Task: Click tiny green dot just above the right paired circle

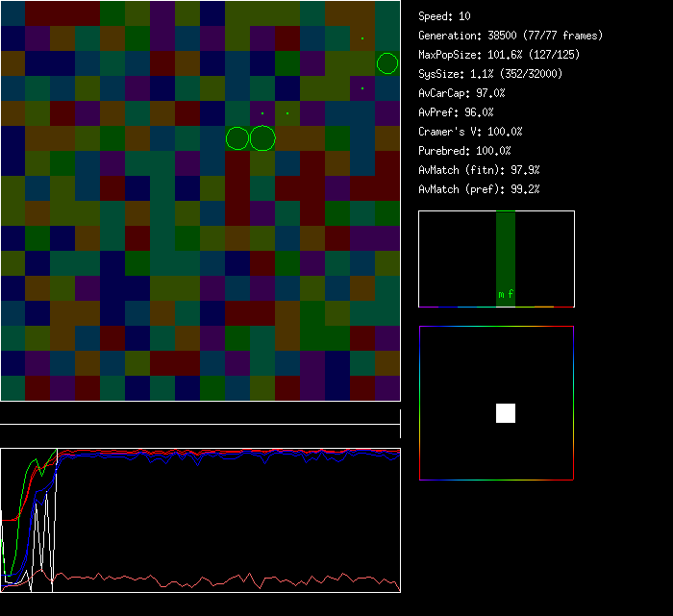Action: tap(262, 113)
